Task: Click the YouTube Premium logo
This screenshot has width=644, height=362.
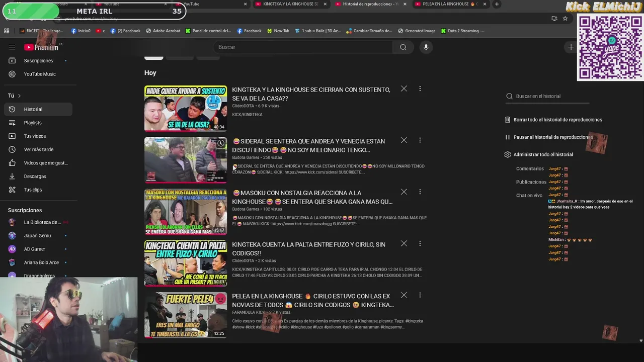Action: (x=41, y=47)
